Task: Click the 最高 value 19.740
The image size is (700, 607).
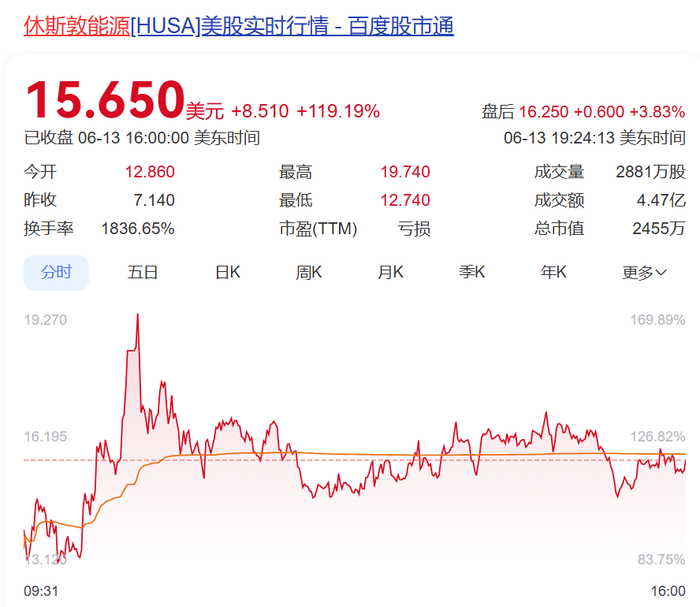Action: (x=405, y=172)
